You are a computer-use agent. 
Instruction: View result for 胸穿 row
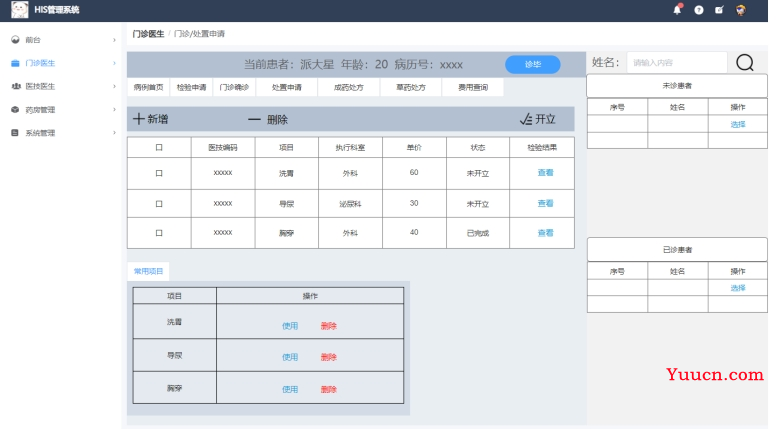[x=545, y=233]
